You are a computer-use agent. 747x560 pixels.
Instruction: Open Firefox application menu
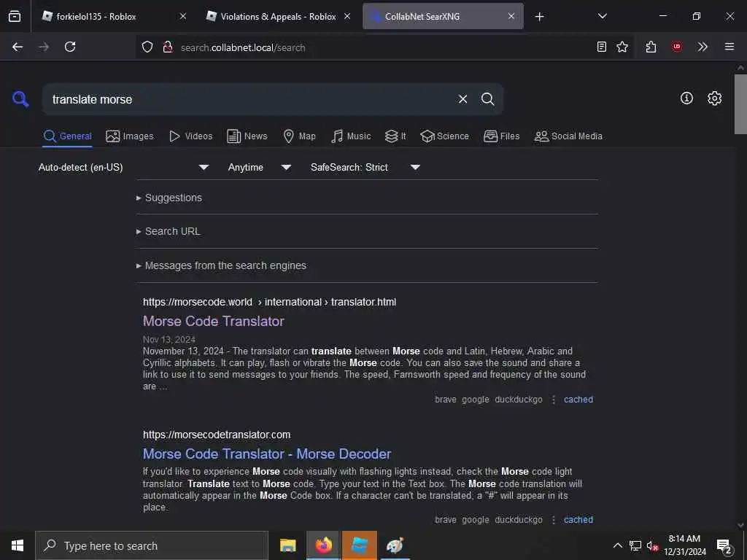[x=729, y=47]
